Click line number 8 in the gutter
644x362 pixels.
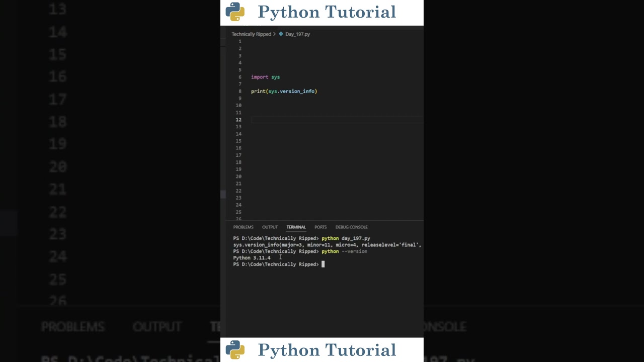pos(240,91)
